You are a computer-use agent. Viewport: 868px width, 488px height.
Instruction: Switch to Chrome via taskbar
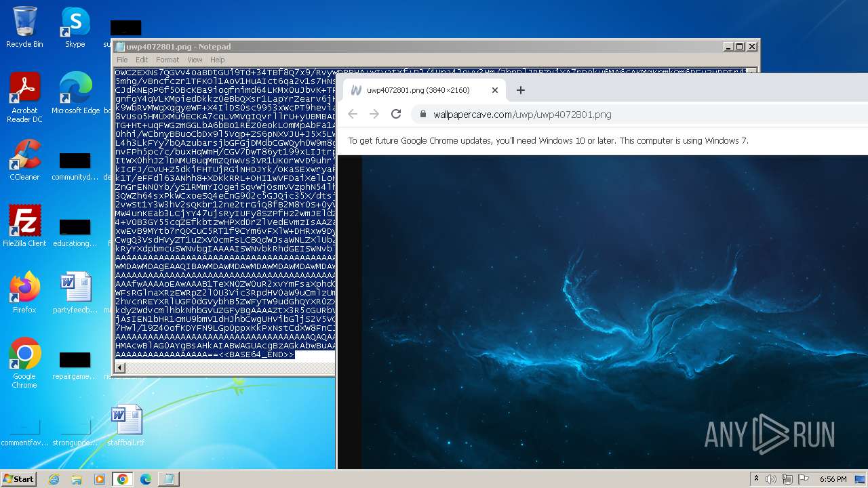tap(123, 479)
